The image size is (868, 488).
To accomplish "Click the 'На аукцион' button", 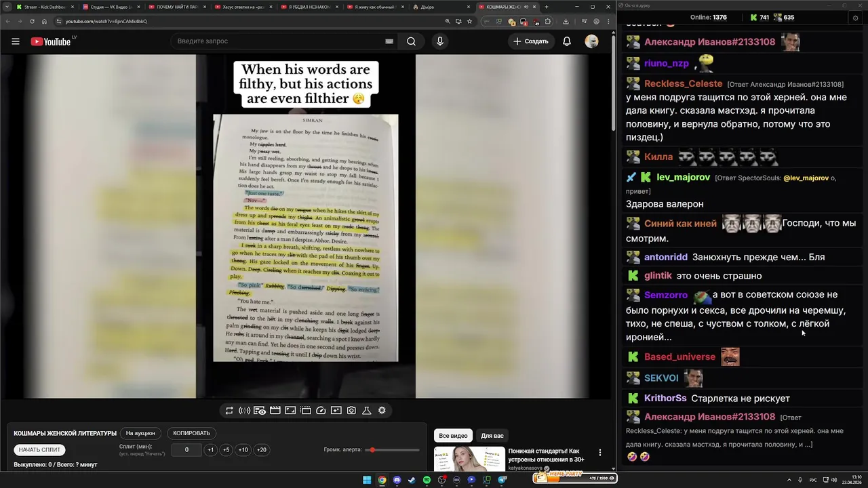I will 140,433.
